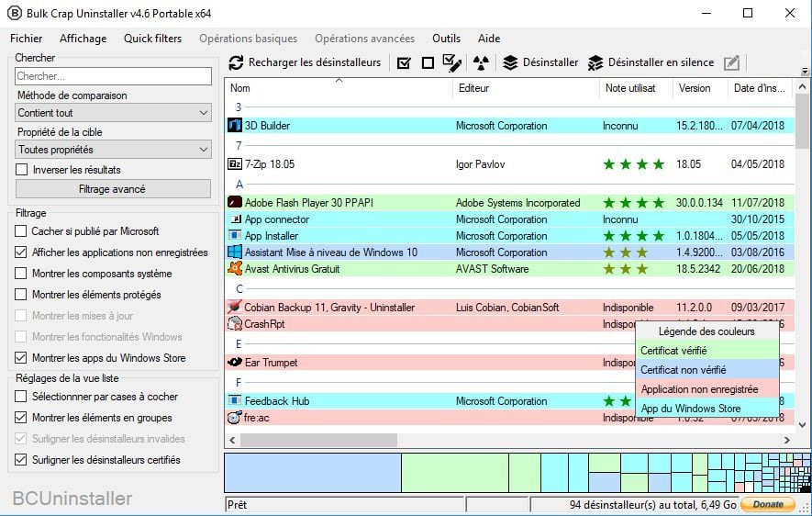Click the Désinstaller stack icon
Image resolution: width=812 pixels, height=516 pixels.
click(x=511, y=62)
